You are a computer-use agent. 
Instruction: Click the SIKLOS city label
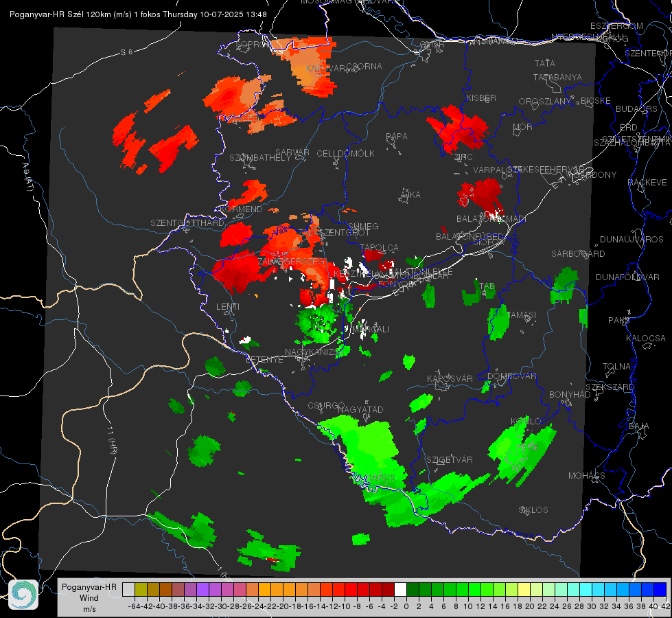click(x=533, y=510)
